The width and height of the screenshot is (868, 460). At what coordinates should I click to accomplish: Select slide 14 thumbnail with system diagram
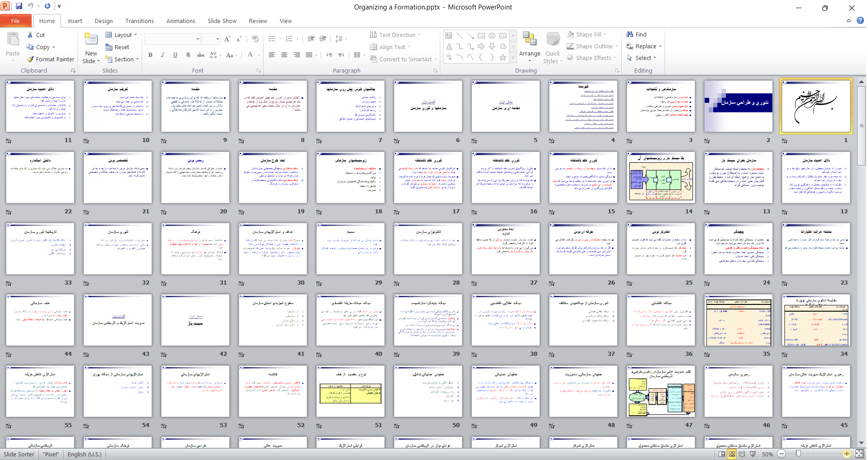[x=660, y=178]
